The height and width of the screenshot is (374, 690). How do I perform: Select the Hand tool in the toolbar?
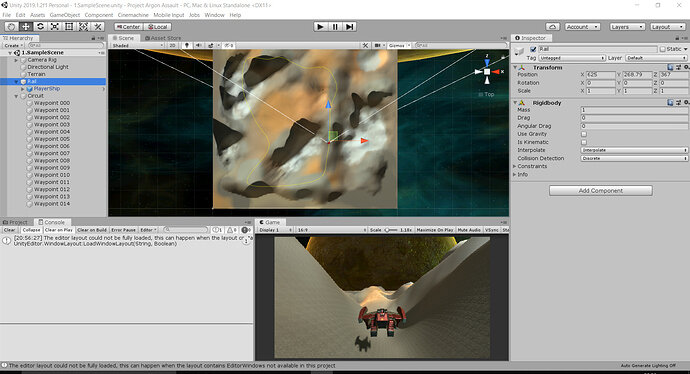11,27
